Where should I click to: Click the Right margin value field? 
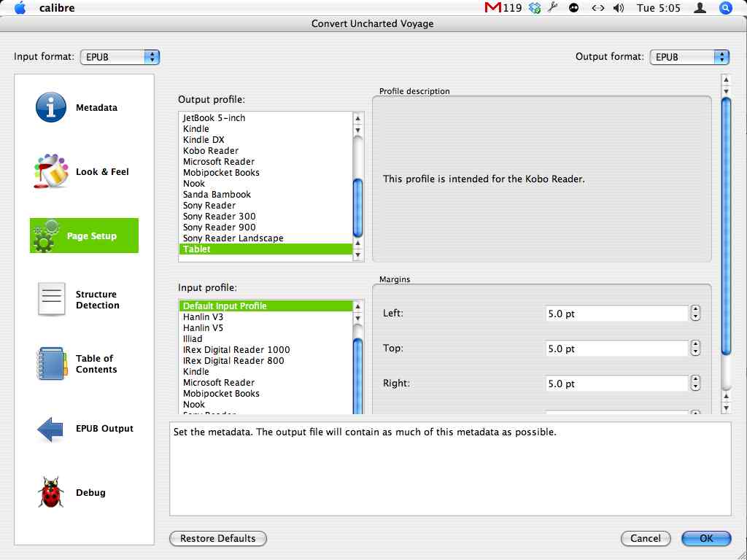point(616,384)
